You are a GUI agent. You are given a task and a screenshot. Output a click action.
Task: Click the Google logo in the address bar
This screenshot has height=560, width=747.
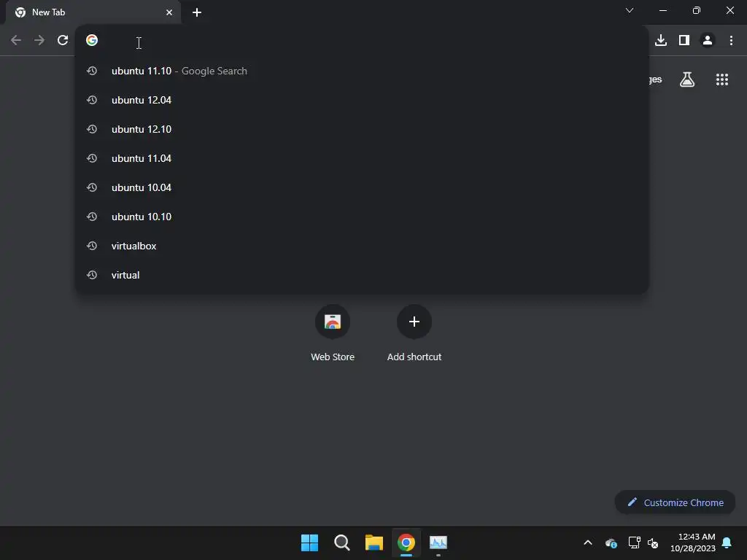coord(92,40)
